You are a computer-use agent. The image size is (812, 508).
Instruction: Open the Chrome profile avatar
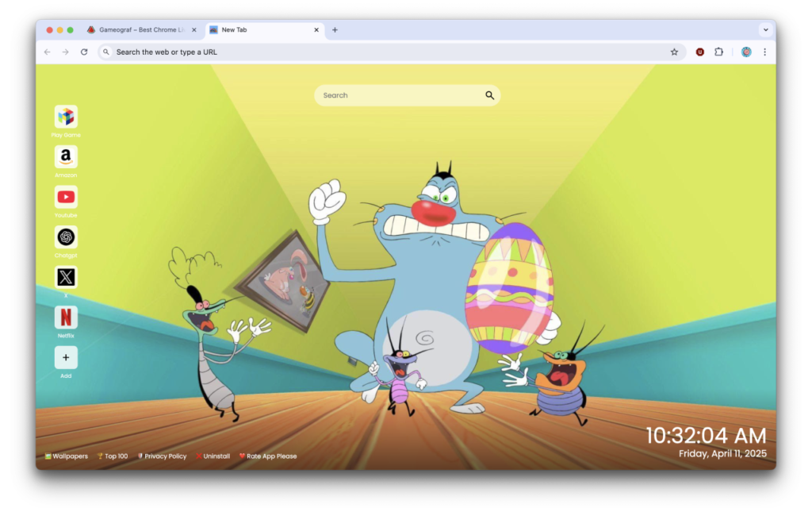click(x=746, y=52)
